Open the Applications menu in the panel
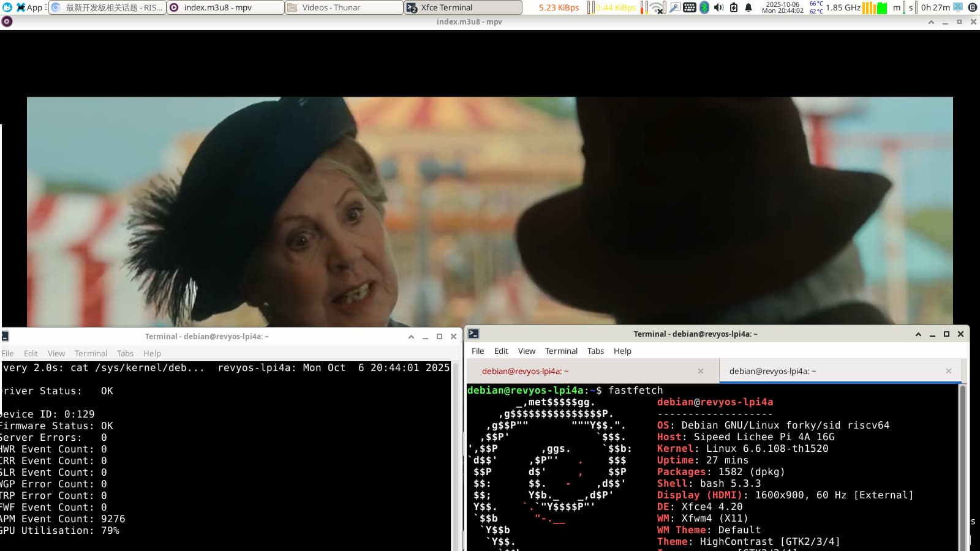Image resolution: width=980 pixels, height=551 pixels. coord(29,7)
